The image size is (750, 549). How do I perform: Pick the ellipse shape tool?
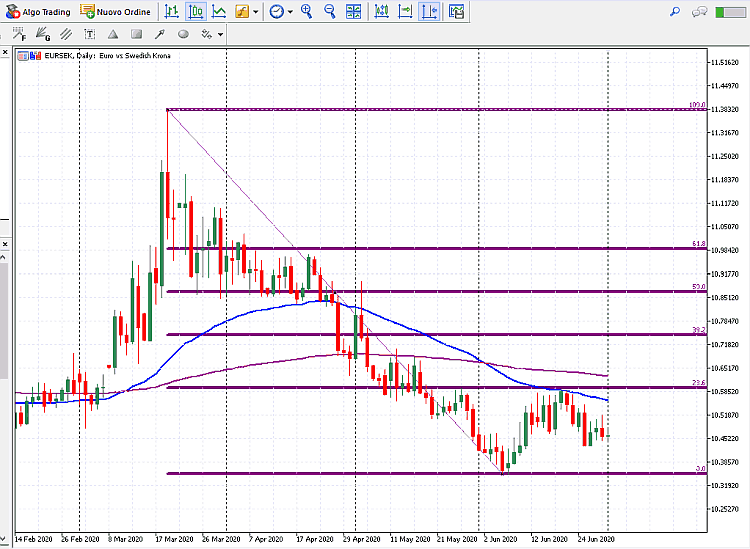tap(182, 34)
